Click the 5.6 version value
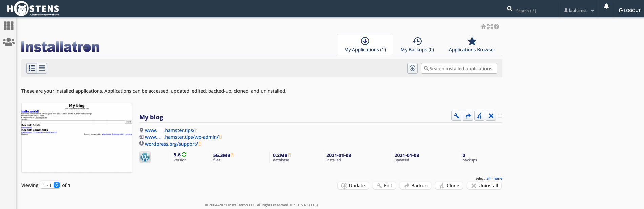Image resolution: width=644 pixels, height=209 pixels. 177,155
